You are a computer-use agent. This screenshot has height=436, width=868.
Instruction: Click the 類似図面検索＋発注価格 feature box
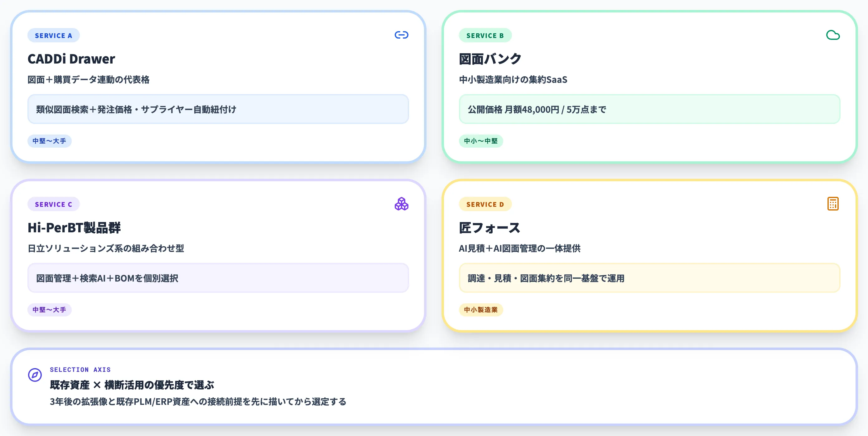pos(218,109)
